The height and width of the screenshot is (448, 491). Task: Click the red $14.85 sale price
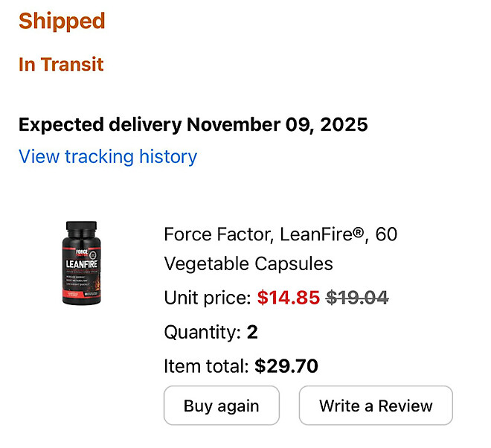(289, 298)
